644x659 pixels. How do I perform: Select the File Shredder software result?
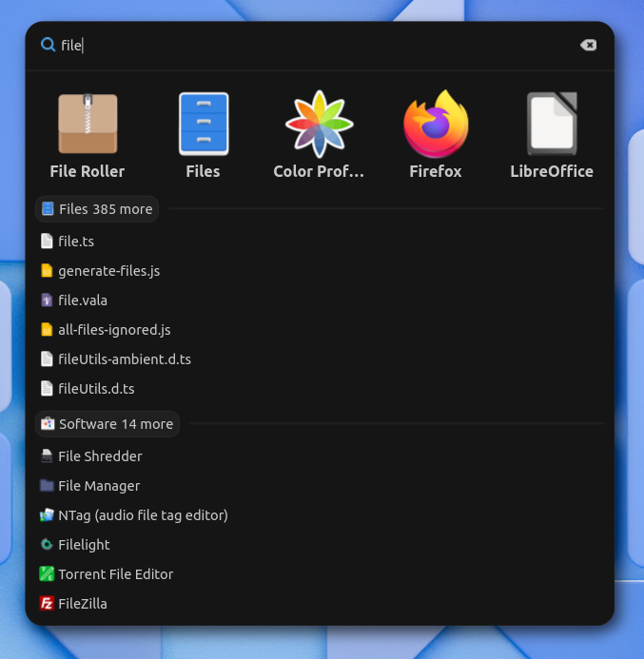320,456
